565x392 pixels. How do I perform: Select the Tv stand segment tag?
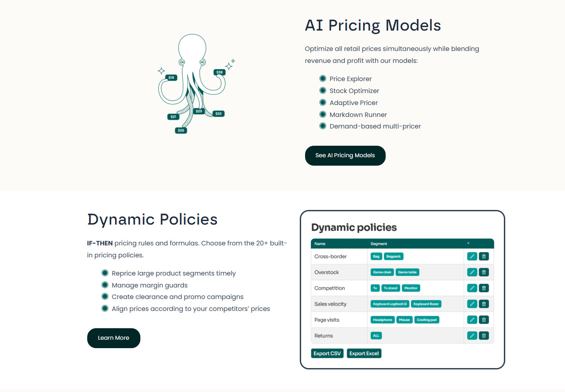tap(391, 288)
